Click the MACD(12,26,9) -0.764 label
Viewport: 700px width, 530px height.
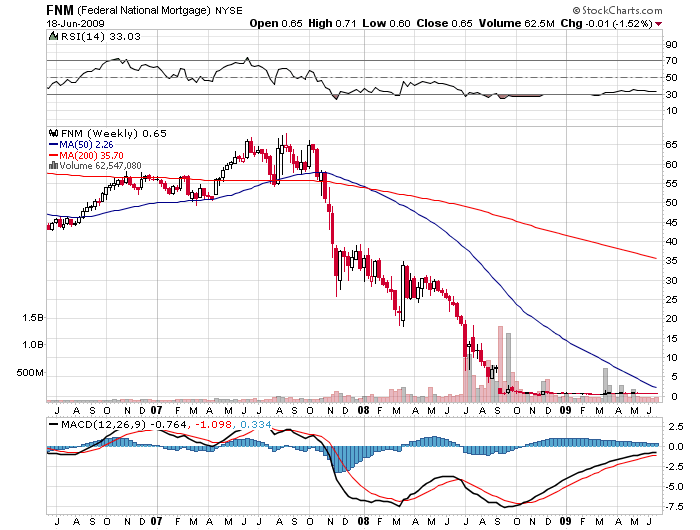124,424
